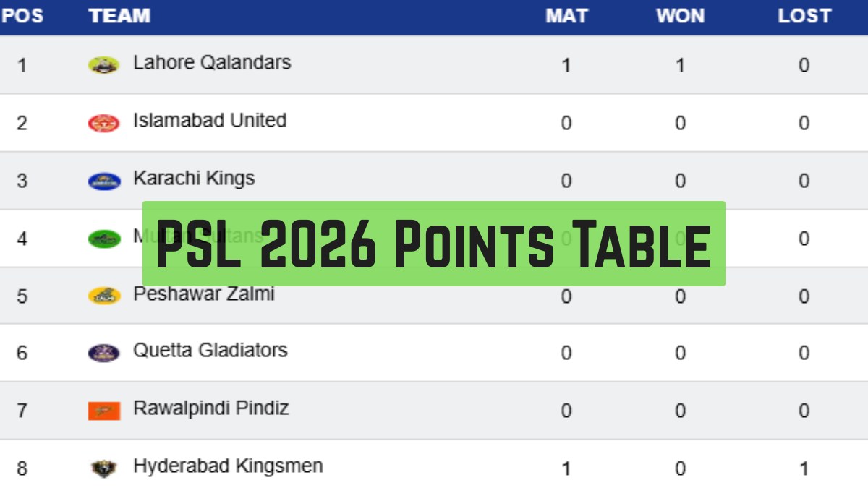Screen dimensions: 868x488
Task: Click the Lahore Qalandars team logo
Action: 103,65
